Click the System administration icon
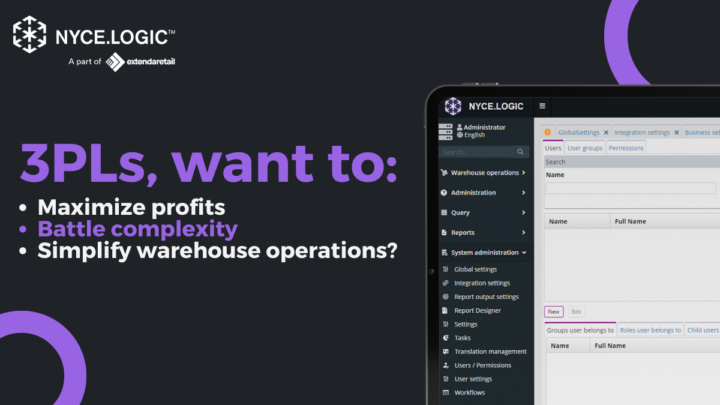Screen dimensions: 720x405 point(444,253)
